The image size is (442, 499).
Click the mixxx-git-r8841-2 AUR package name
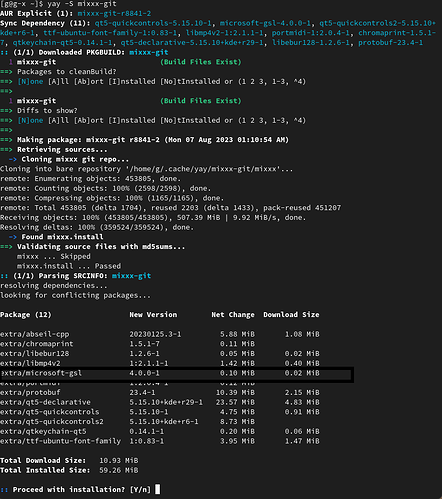click(114, 13)
